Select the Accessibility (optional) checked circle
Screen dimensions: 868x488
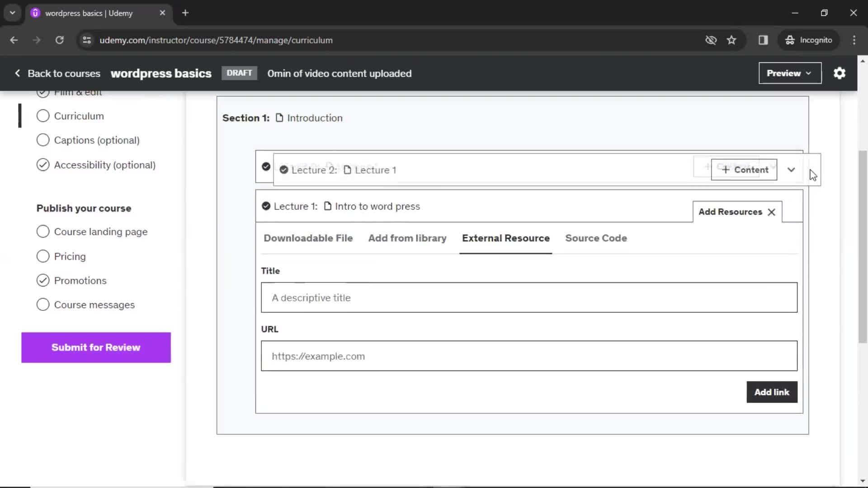coord(43,165)
